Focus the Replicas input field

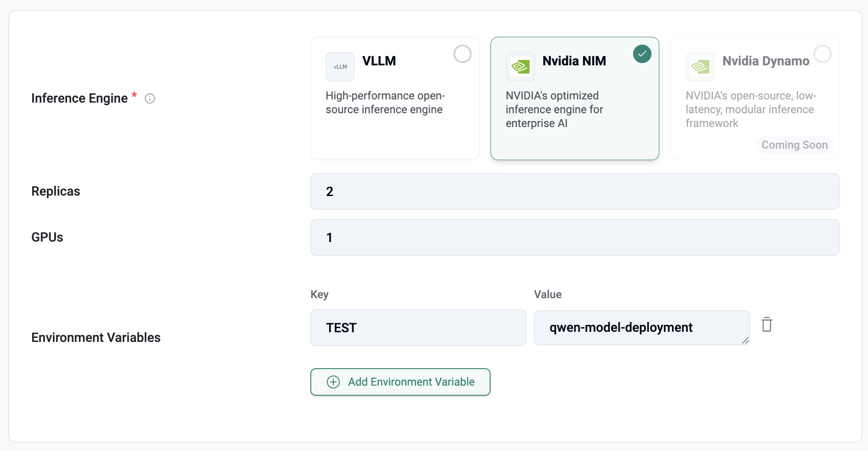575,191
